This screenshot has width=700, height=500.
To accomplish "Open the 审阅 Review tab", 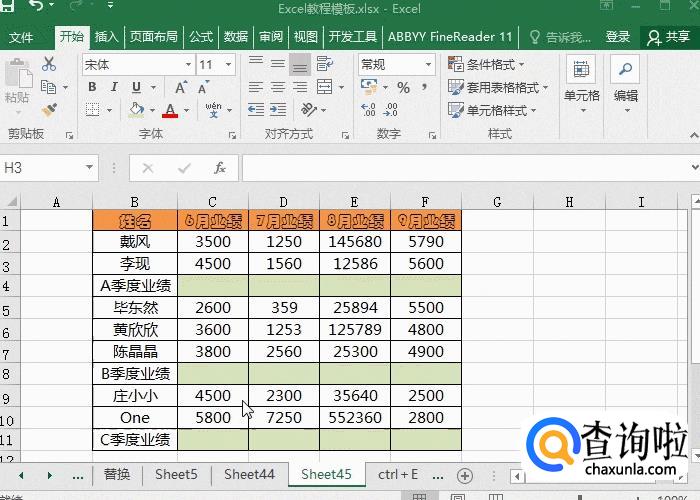I will pos(271,37).
